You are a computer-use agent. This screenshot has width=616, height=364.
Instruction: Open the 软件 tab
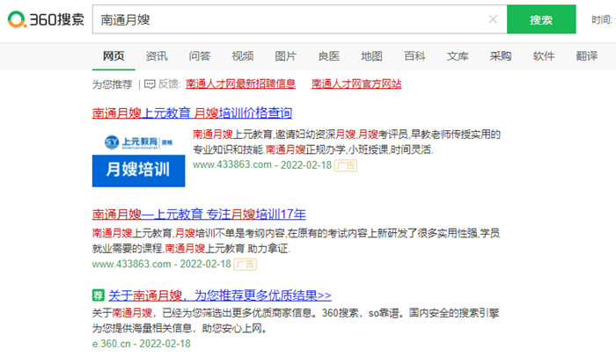point(544,56)
